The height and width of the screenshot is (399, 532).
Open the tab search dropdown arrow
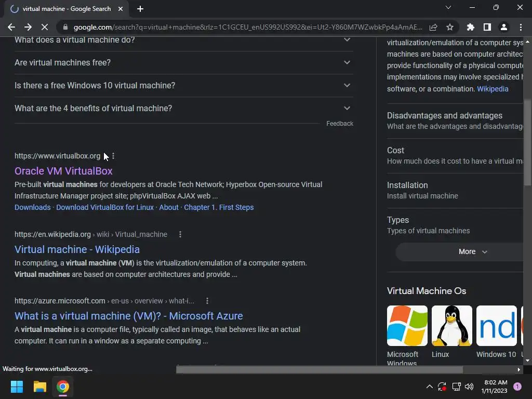(448, 7)
